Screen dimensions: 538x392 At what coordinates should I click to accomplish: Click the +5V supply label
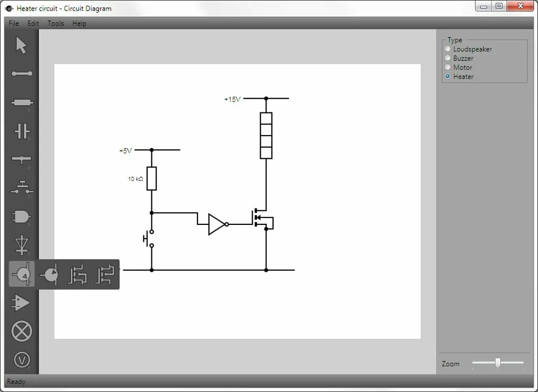pyautogui.click(x=126, y=151)
